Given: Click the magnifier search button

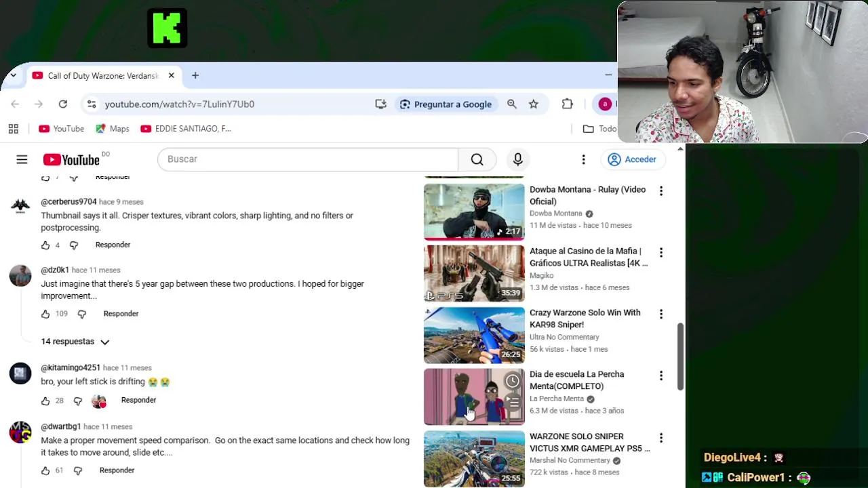Looking at the screenshot, I should coord(477,159).
